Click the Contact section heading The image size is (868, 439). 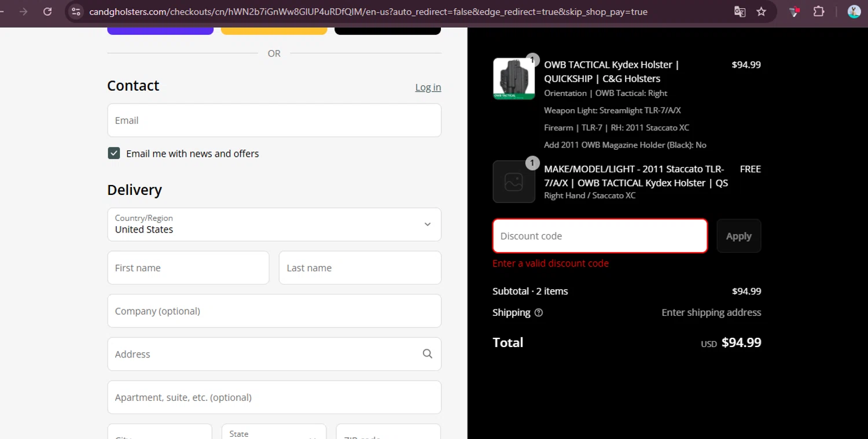[x=133, y=86]
